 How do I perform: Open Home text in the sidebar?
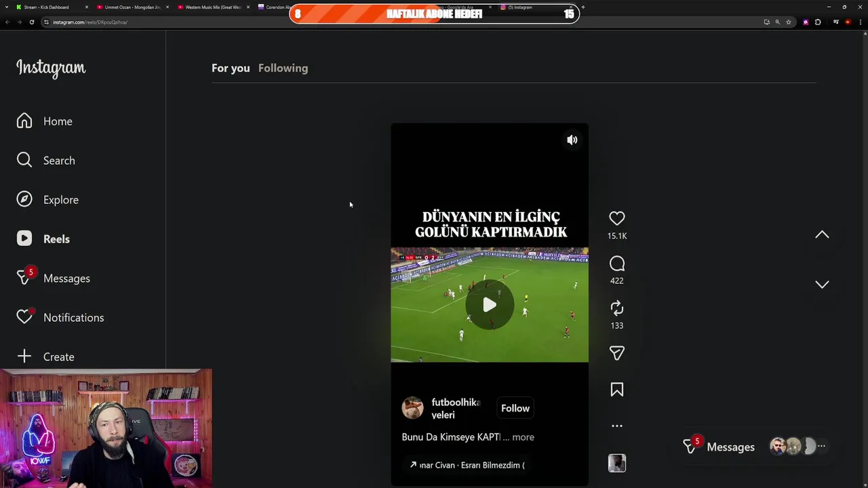pos(58,121)
